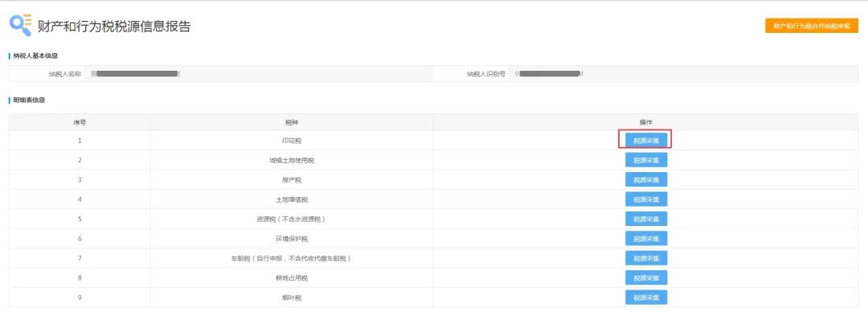Click 税源采集 for 烟叶税 row

[x=646, y=297]
